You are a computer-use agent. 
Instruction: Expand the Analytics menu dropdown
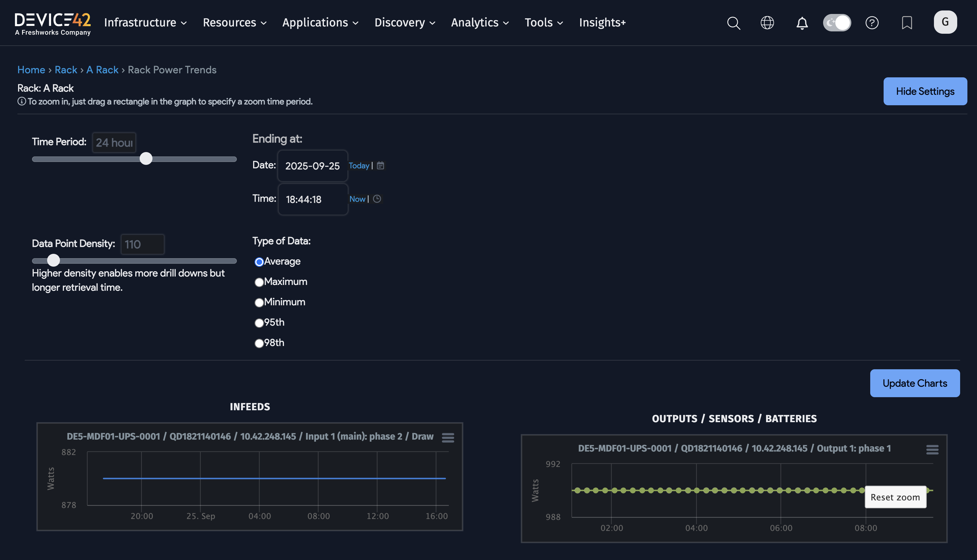(x=480, y=23)
